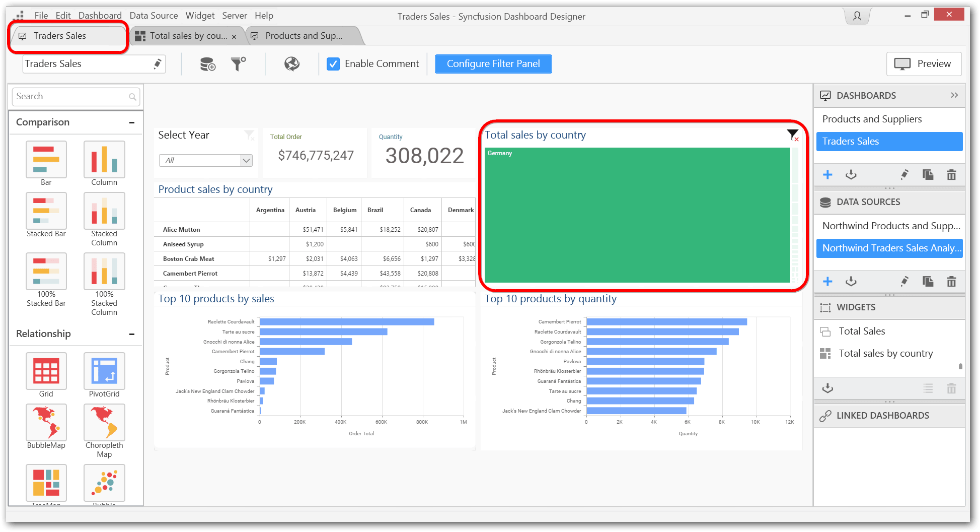Image resolution: width=980 pixels, height=532 pixels.
Task: Click the globe icon in the toolbar
Action: click(x=292, y=64)
